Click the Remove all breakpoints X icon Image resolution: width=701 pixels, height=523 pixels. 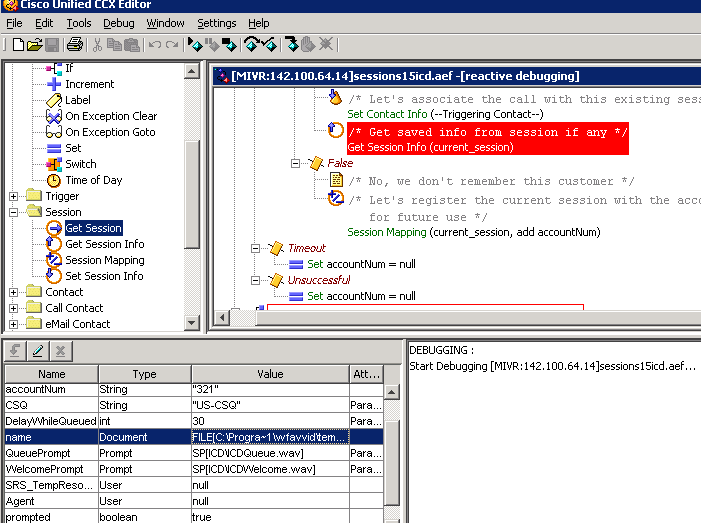tap(326, 44)
